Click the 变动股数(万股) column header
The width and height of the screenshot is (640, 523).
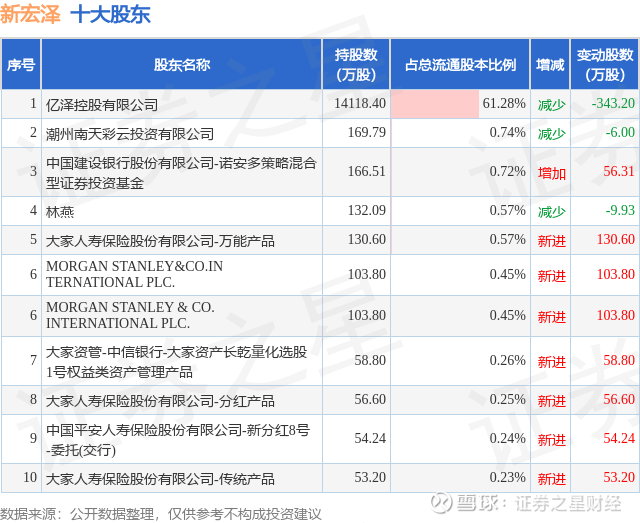coord(604,65)
